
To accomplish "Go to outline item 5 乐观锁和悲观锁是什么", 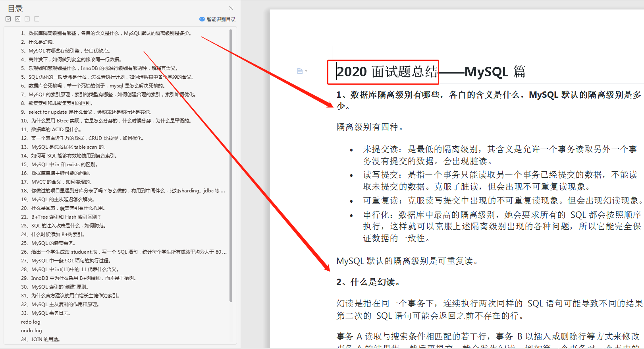I will tap(100, 68).
